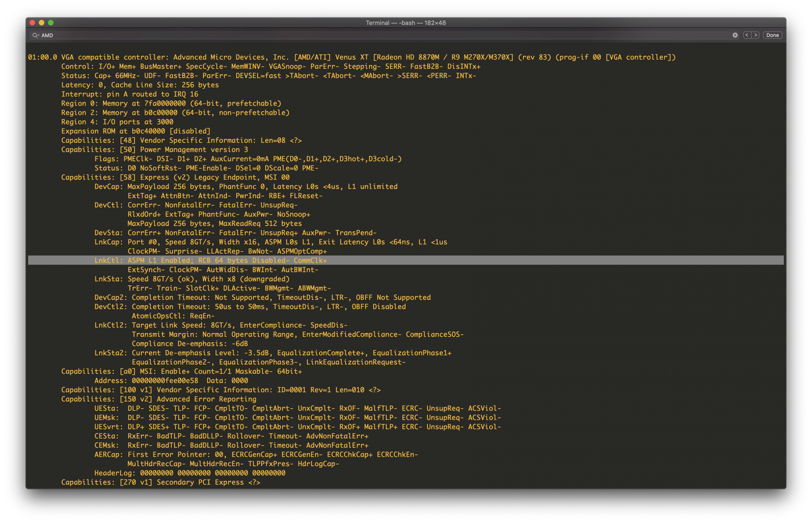Viewport: 812px width, 523px height.
Task: Click the HeaderLog zeros line
Action: click(x=190, y=473)
